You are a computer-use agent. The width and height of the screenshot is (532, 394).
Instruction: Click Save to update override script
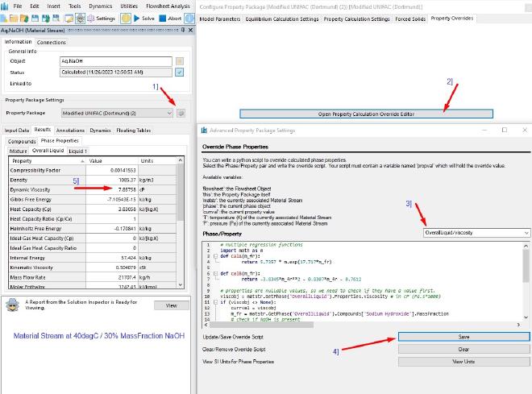click(463, 337)
